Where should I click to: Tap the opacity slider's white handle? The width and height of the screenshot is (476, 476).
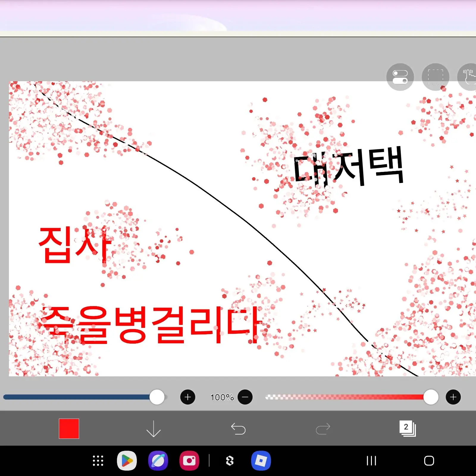tap(431, 397)
